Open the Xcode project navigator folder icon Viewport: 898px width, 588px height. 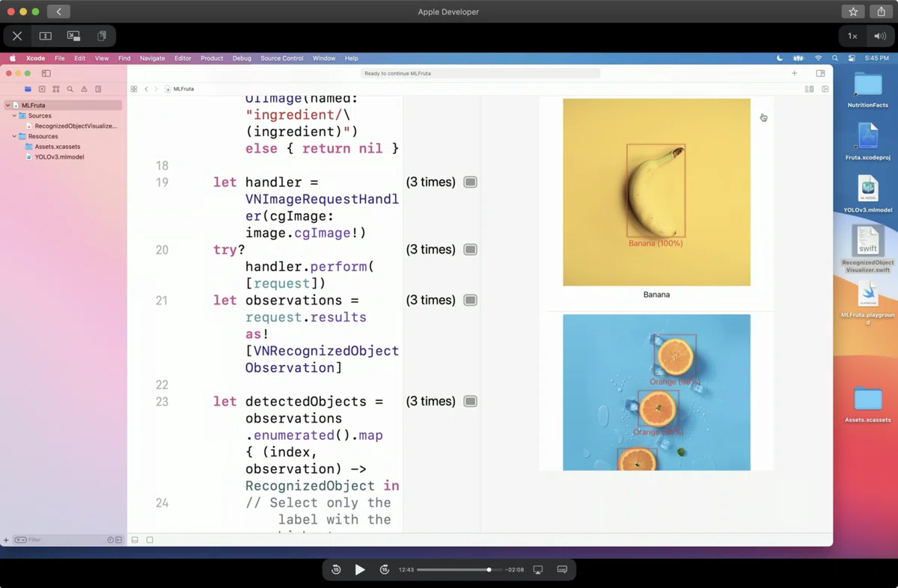point(28,89)
